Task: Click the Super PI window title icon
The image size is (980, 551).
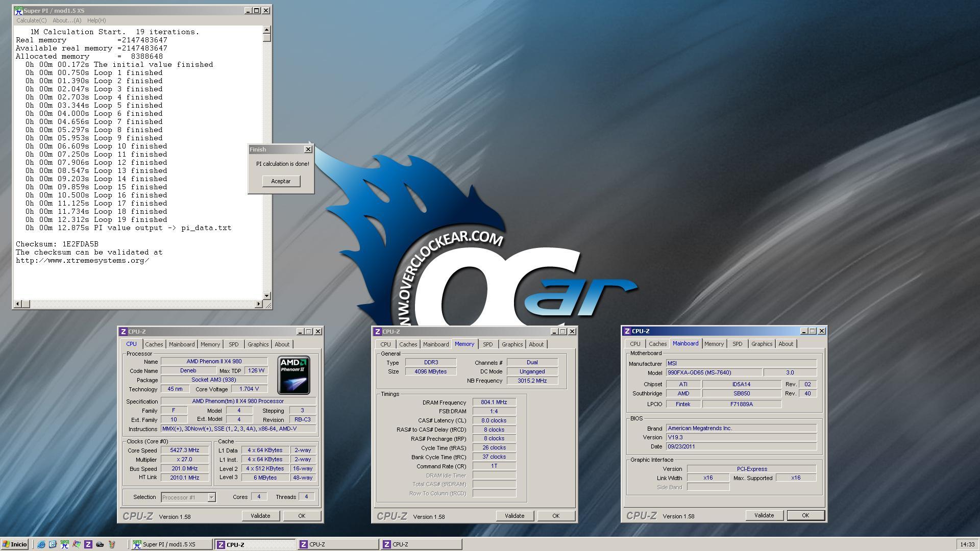Action: click(18, 10)
